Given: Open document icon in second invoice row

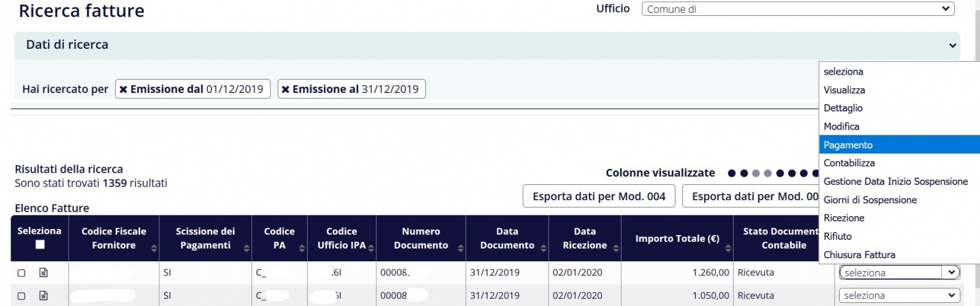Looking at the screenshot, I should tap(44, 296).
